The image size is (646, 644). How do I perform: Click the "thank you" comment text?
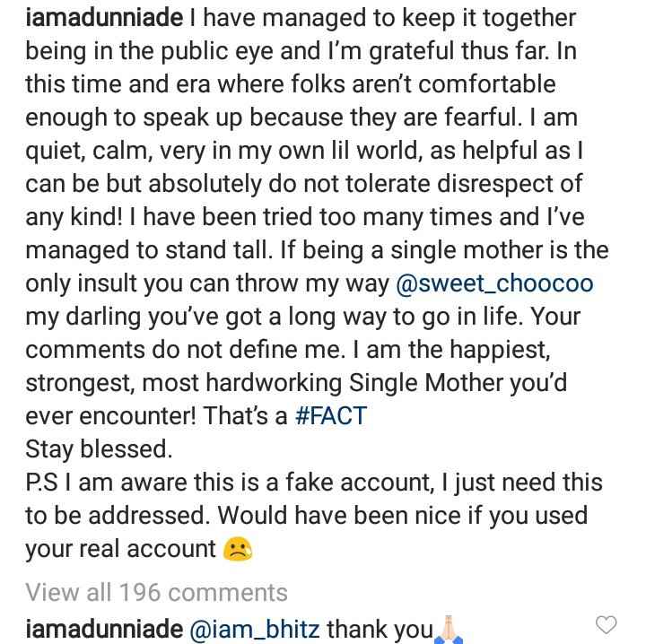pos(380,629)
